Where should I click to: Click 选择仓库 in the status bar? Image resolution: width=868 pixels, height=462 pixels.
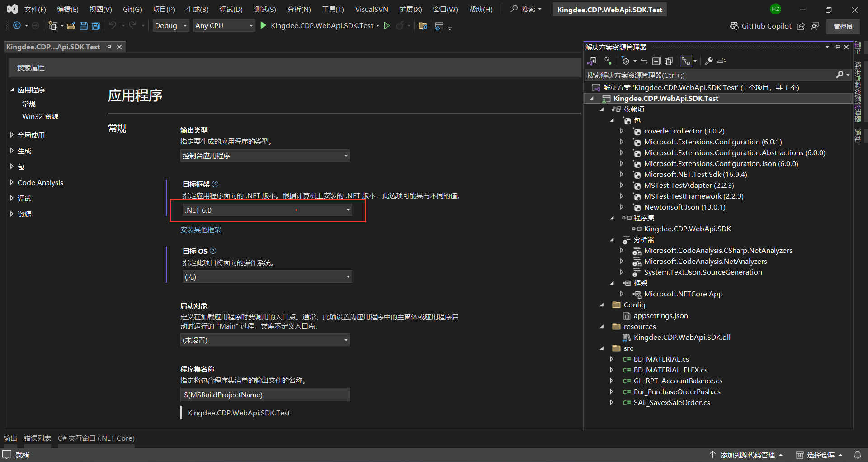[819, 455]
